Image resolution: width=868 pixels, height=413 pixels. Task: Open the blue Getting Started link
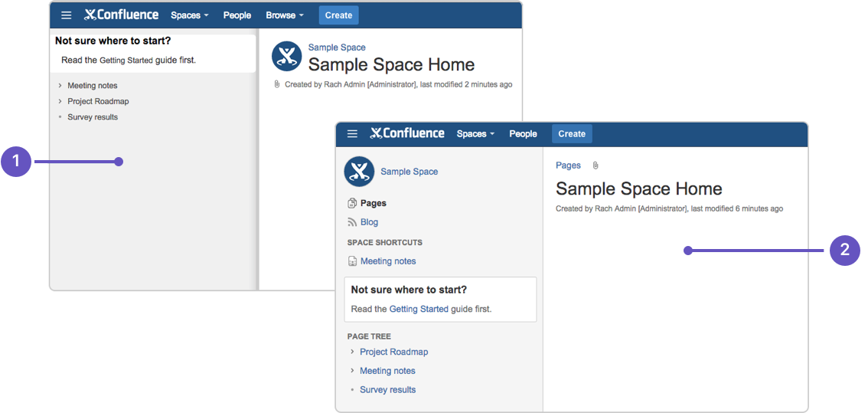click(x=419, y=310)
